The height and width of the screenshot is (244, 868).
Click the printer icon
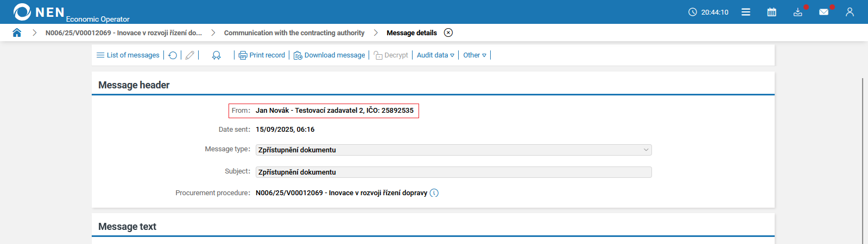(x=243, y=55)
